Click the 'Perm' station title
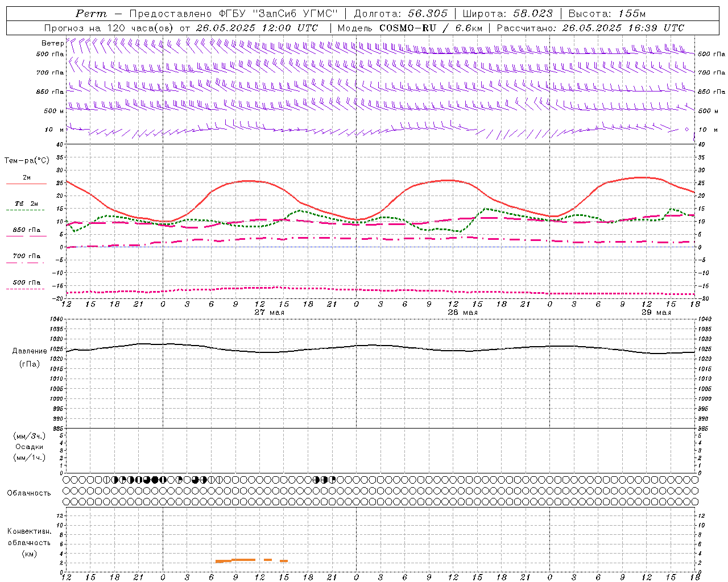The height and width of the screenshot is (582, 728). (91, 14)
